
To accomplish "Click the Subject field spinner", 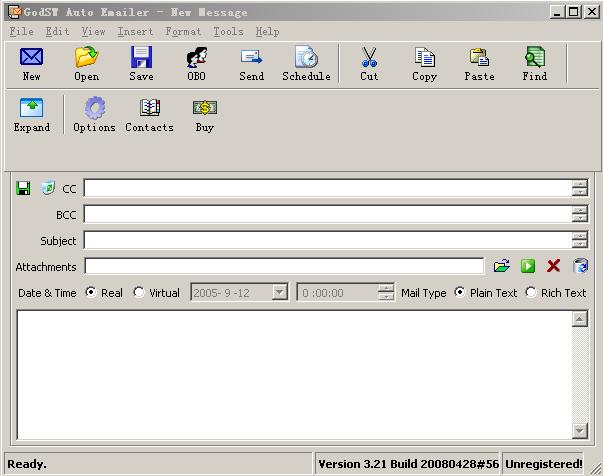I will tap(580, 240).
